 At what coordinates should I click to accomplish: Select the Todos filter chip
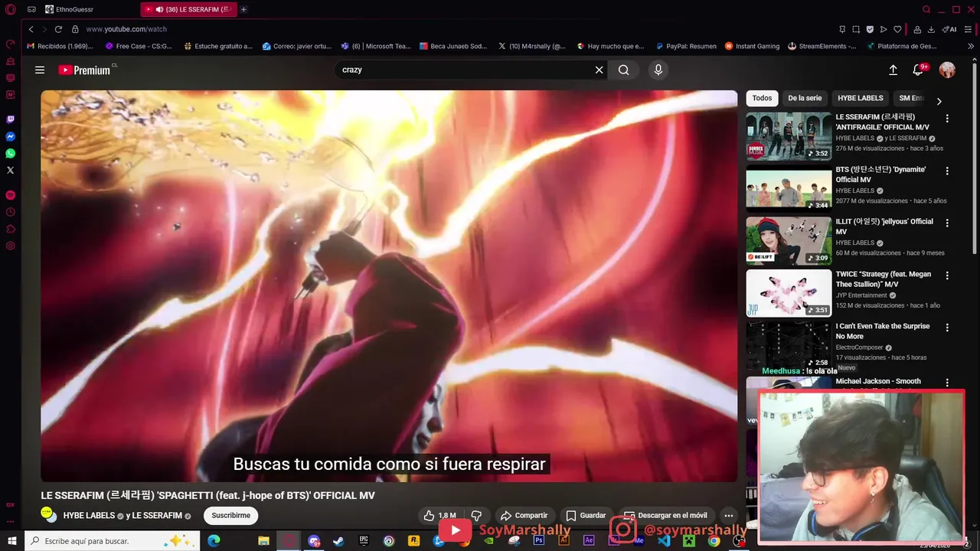(762, 98)
